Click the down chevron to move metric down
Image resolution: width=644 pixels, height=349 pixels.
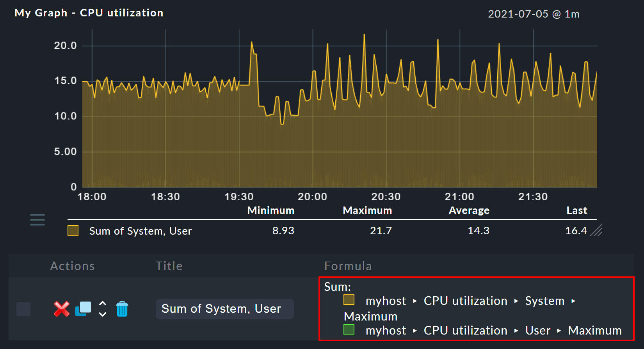coord(103,314)
